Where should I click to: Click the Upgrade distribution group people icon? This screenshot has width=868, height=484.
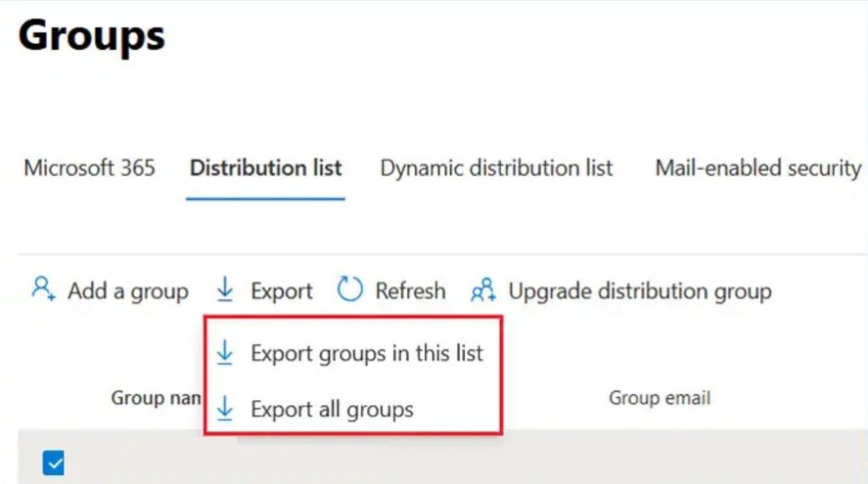(x=483, y=290)
